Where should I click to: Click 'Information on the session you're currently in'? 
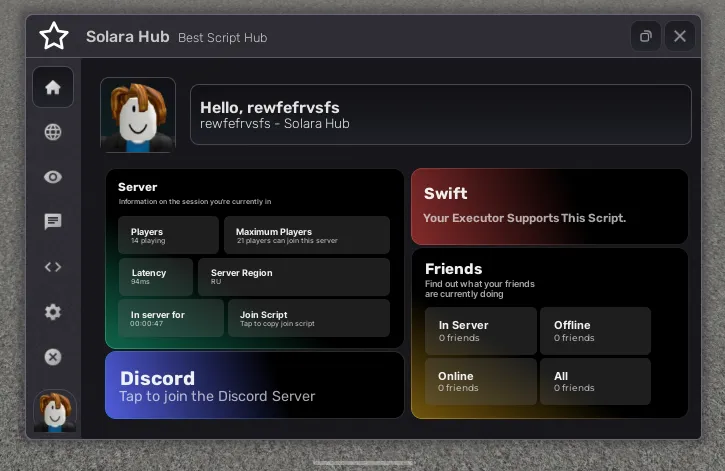[195, 202]
